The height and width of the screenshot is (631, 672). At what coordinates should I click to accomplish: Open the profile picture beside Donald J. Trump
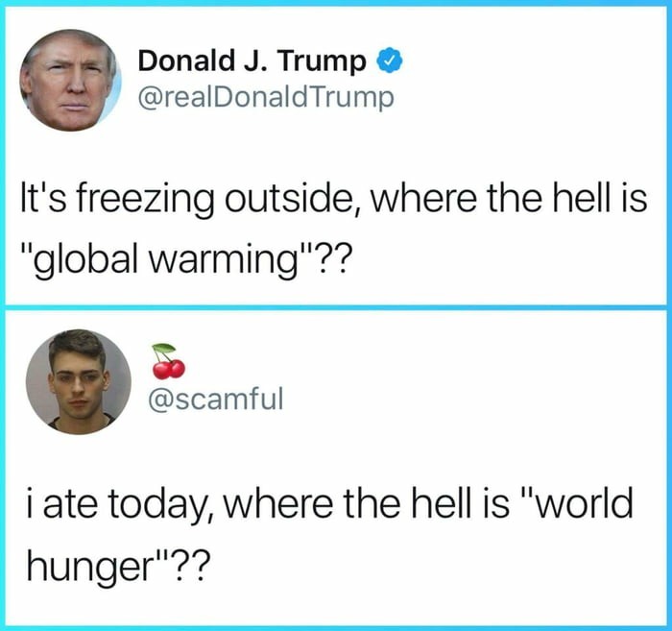tap(72, 81)
